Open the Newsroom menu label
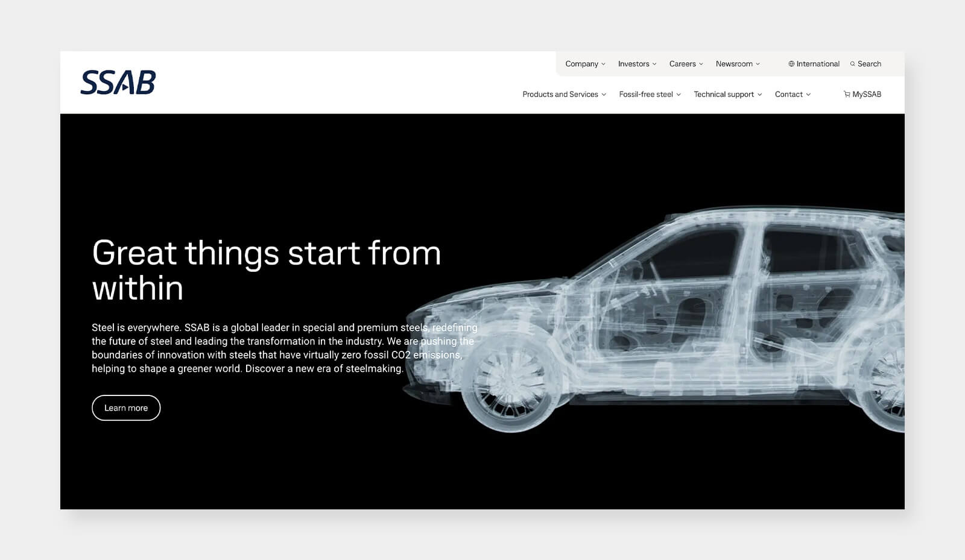Viewport: 965px width, 560px height. coord(733,64)
